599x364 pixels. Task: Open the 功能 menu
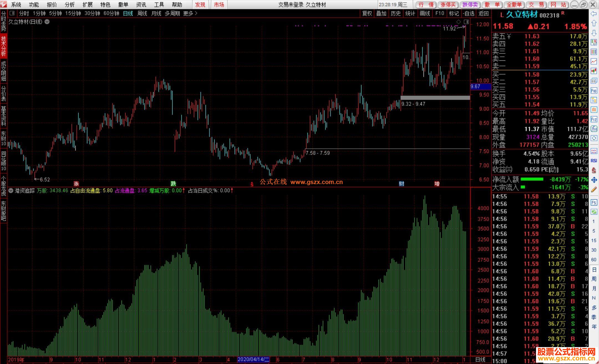pos(34,5)
